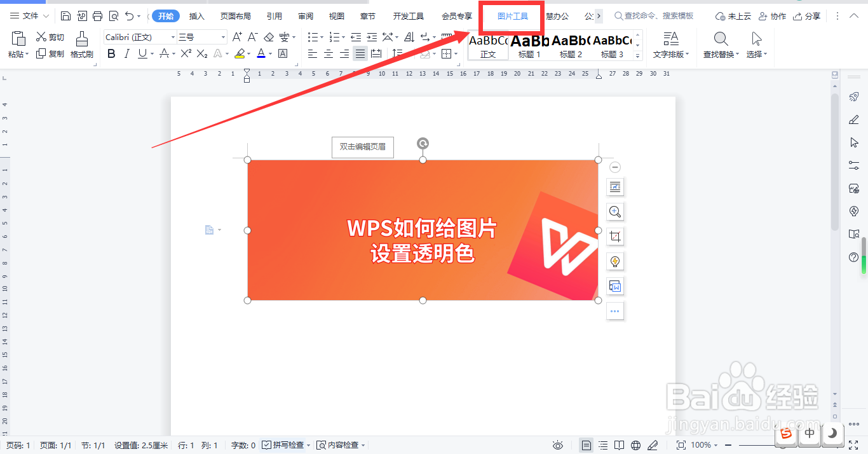This screenshot has height=454, width=868.
Task: Click the rotate handle above the image
Action: [x=423, y=144]
